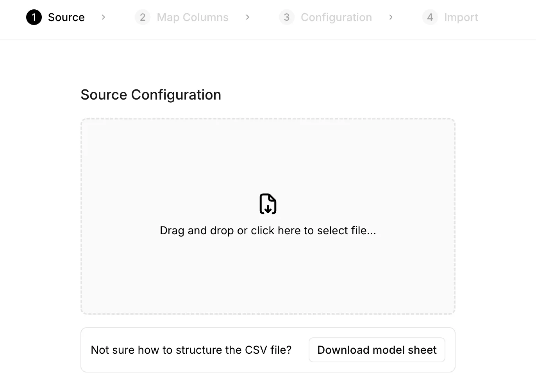Go to the Configuration step
Viewport: 536px width, 392px height.
[325, 17]
